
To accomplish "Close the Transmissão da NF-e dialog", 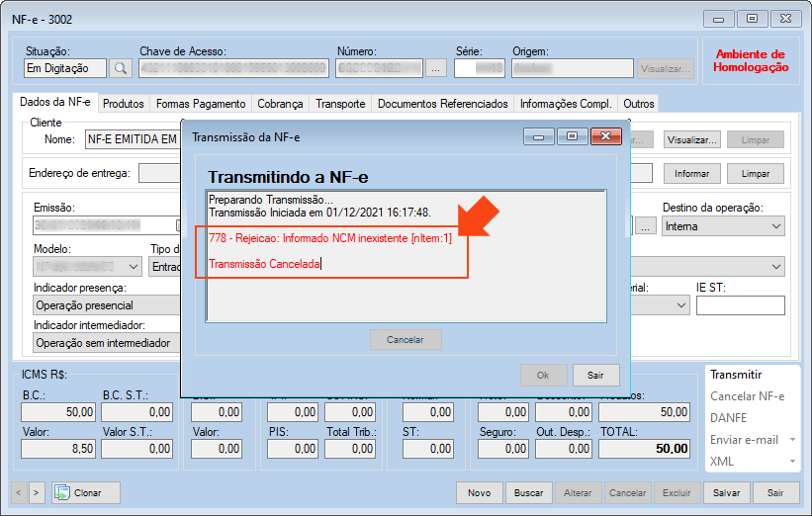I will (603, 136).
